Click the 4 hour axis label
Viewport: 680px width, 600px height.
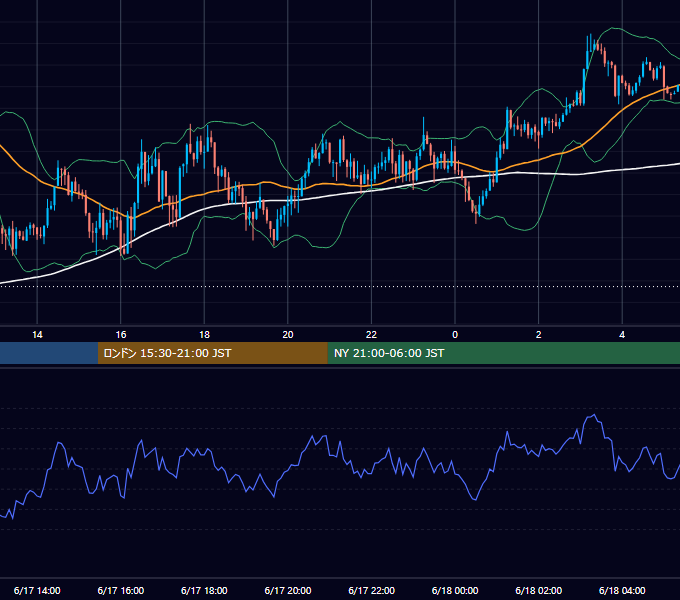622,335
